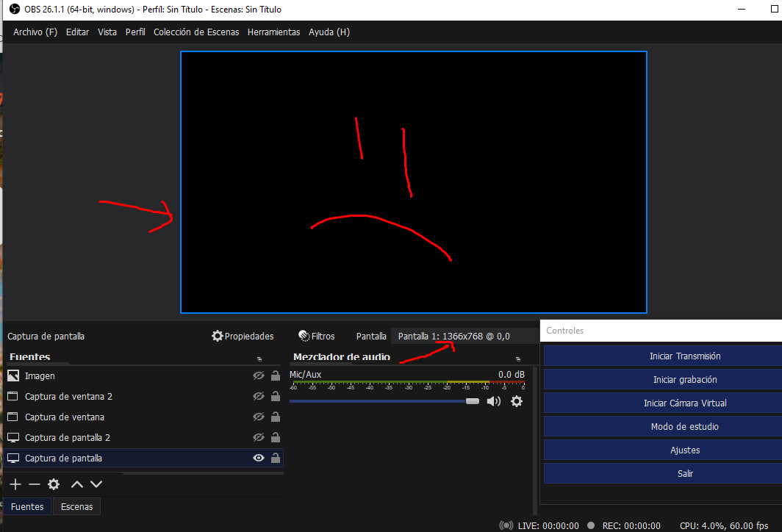Select the Captura de pantalla 2 row
Image resolution: width=782 pixels, height=532 pixels.
click(x=143, y=437)
